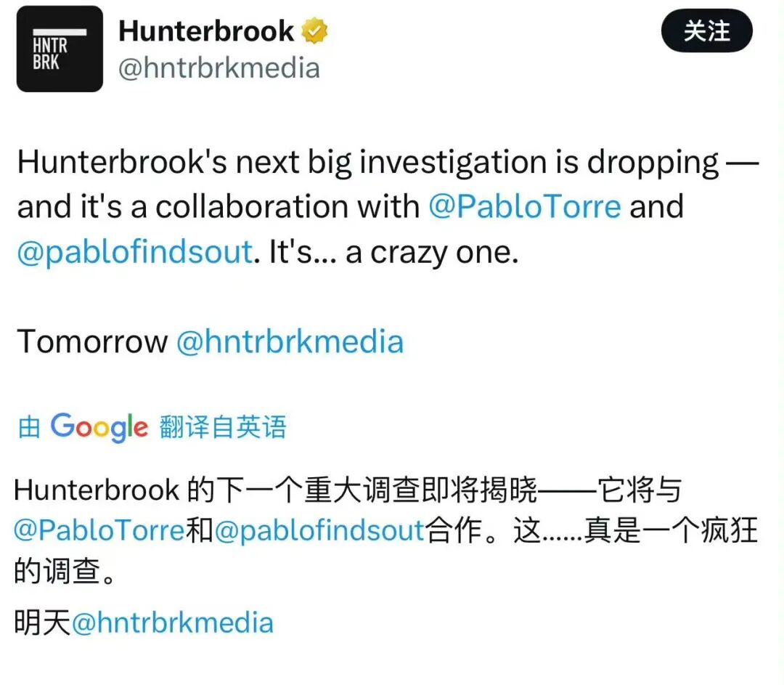
Task: Click the "It's... a crazy one." sentence
Action: pos(393,251)
